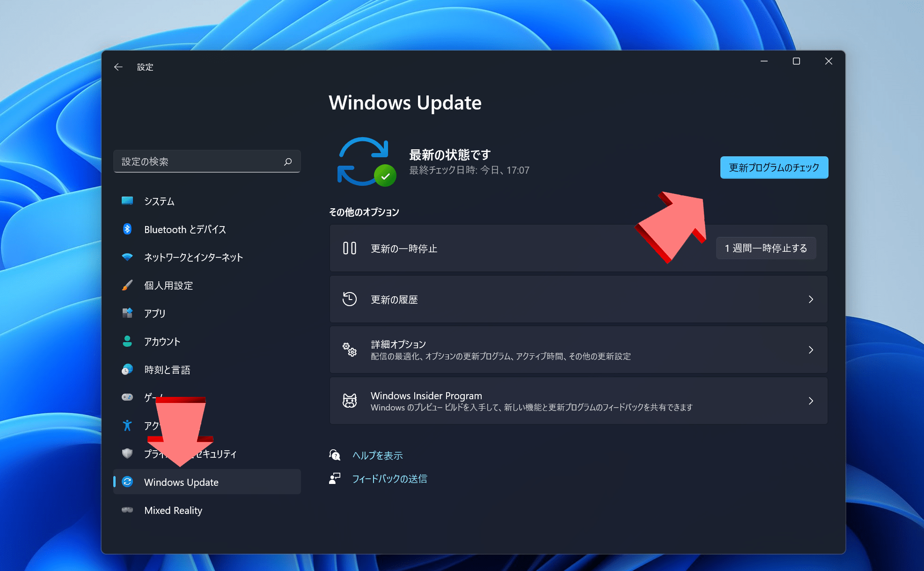The height and width of the screenshot is (571, 924).
Task: Click the help headset icon
Action: 335,455
